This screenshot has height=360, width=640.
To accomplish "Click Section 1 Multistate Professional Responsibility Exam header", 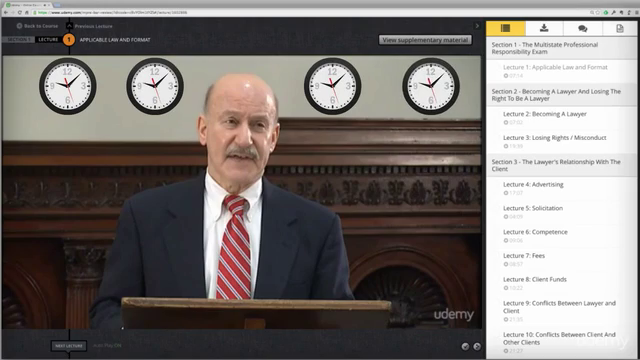I will [561, 48].
